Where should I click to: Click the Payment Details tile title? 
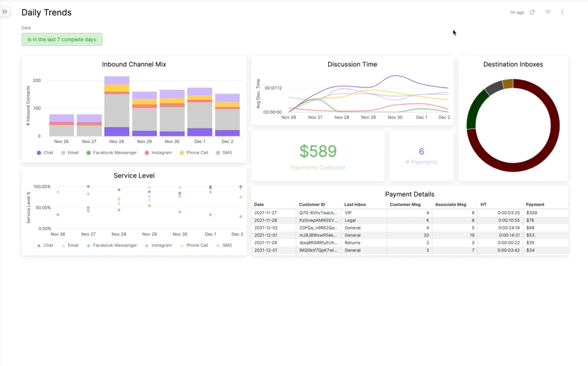[x=410, y=195]
